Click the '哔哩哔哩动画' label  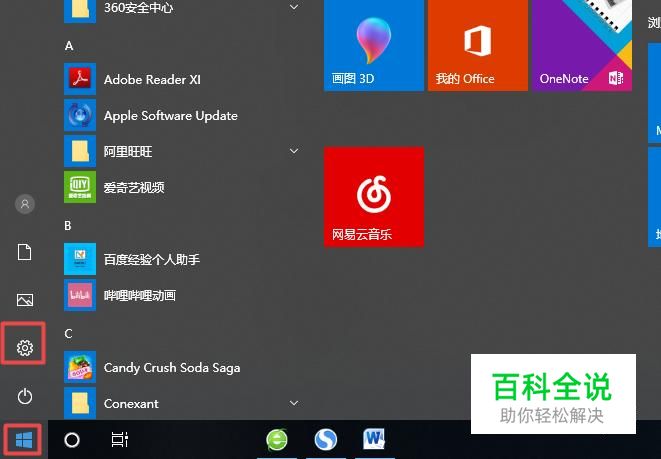click(140, 295)
